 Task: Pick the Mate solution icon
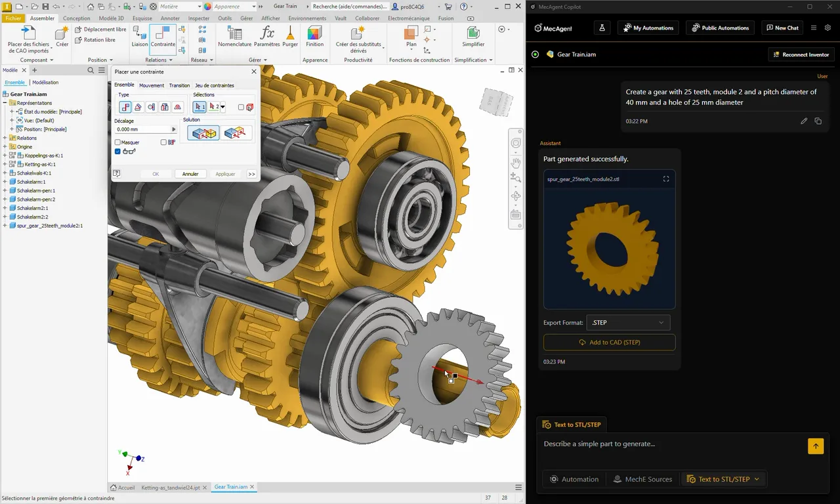tap(203, 133)
